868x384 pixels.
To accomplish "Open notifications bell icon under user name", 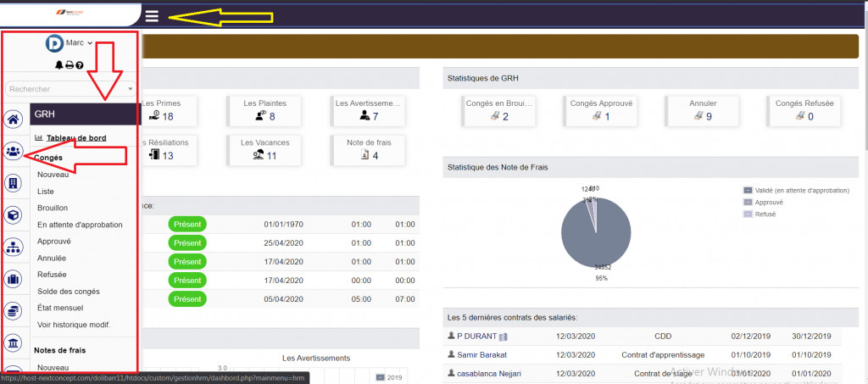I will pyautogui.click(x=58, y=65).
